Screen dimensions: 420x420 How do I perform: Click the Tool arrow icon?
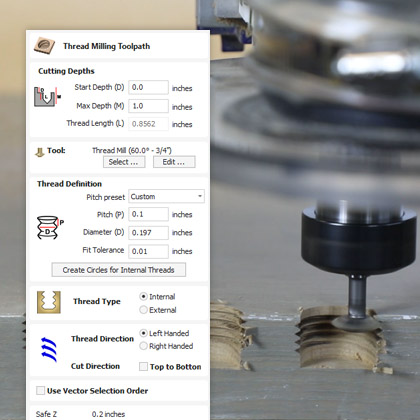pyautogui.click(x=40, y=152)
